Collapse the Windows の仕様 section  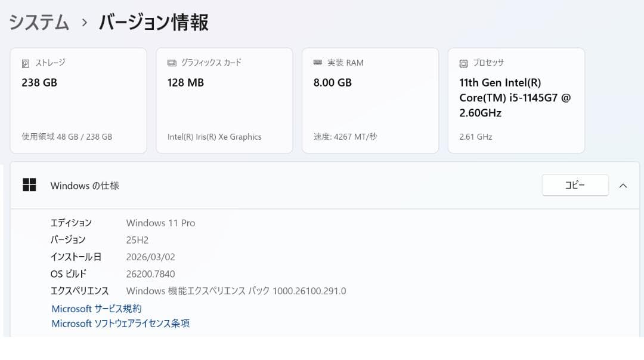[624, 185]
